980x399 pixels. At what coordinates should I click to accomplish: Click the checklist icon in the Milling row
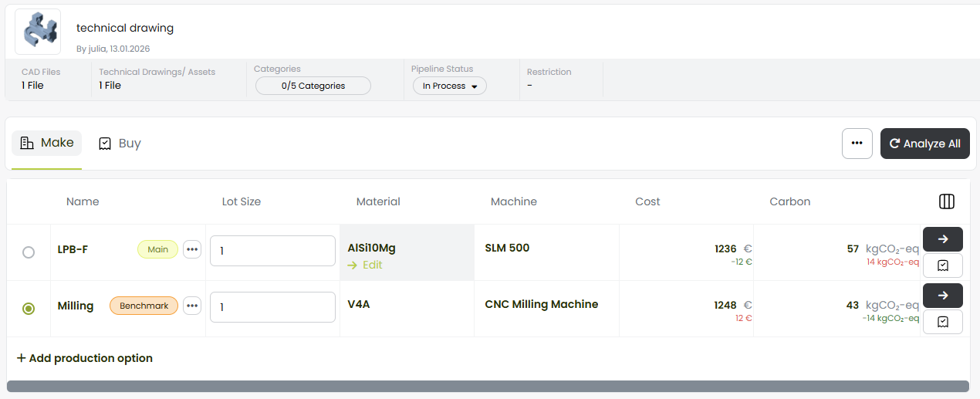coord(942,322)
